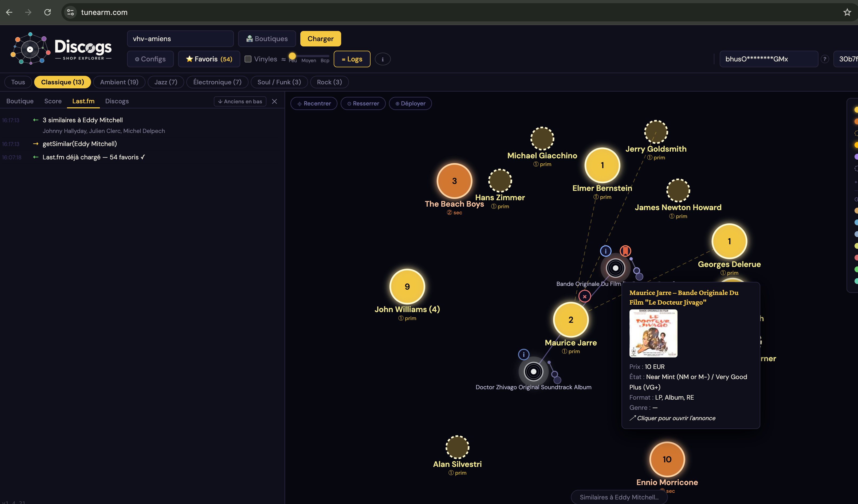Filter by Rock (3) genre
The width and height of the screenshot is (858, 504).
coord(329,82)
